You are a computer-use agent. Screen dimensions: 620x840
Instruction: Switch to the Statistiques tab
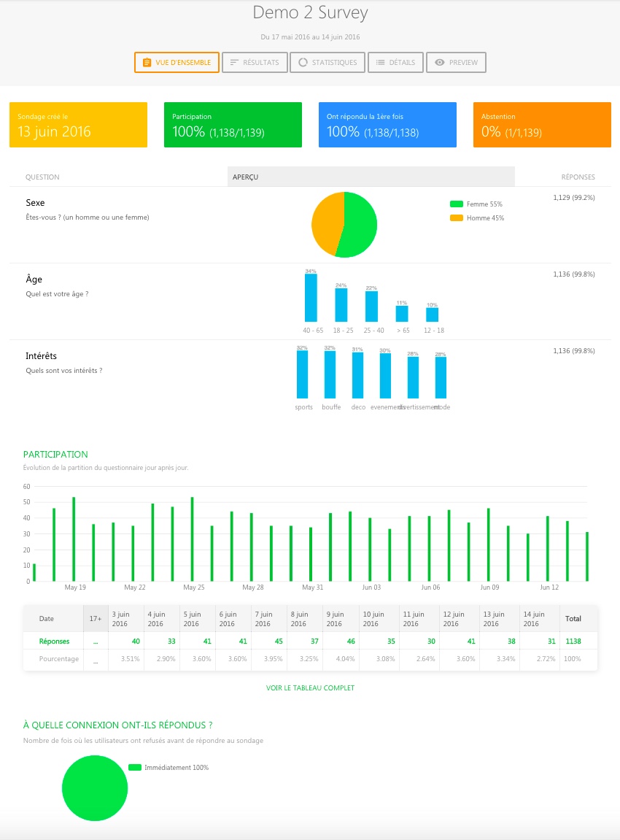pos(327,63)
